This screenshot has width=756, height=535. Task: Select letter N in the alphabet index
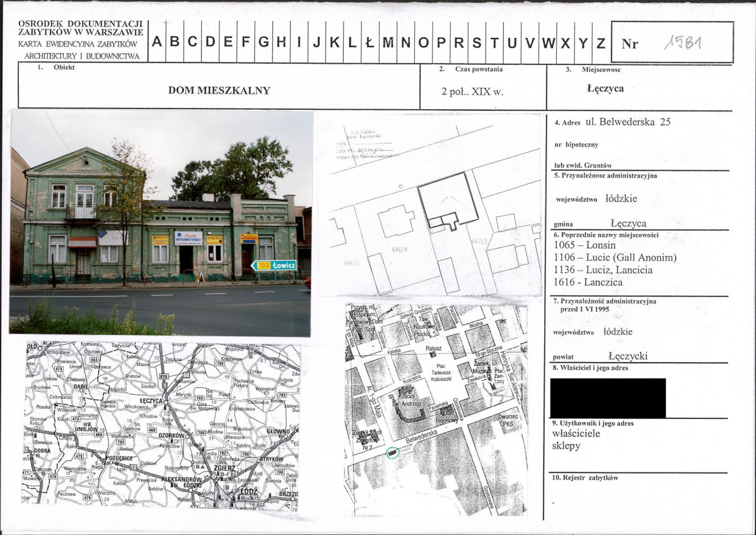(x=406, y=42)
